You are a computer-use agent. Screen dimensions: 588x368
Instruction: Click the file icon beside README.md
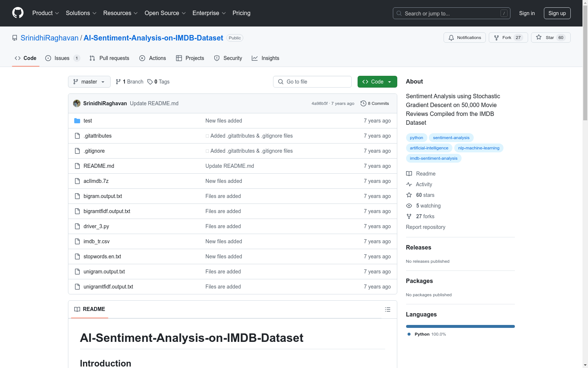(77, 166)
